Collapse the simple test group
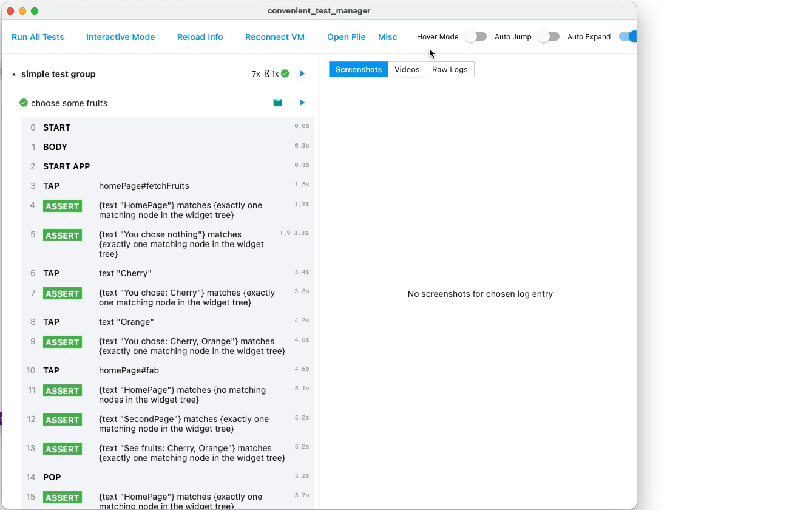The image size is (812, 510). tap(14, 74)
